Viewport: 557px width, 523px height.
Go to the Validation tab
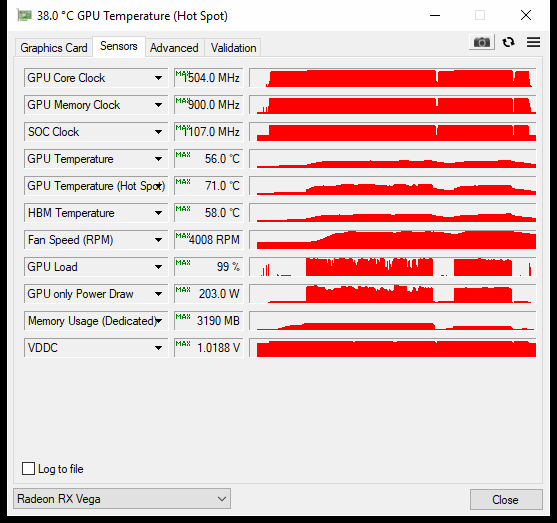(233, 48)
